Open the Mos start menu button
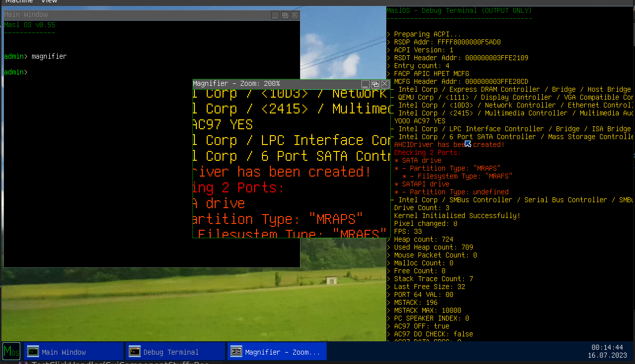 pyautogui.click(x=11, y=351)
